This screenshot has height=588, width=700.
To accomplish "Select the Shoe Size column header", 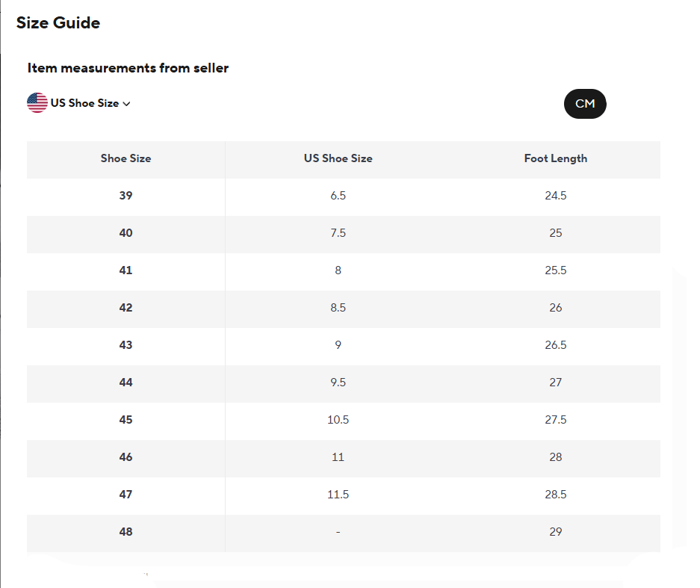I will (126, 158).
